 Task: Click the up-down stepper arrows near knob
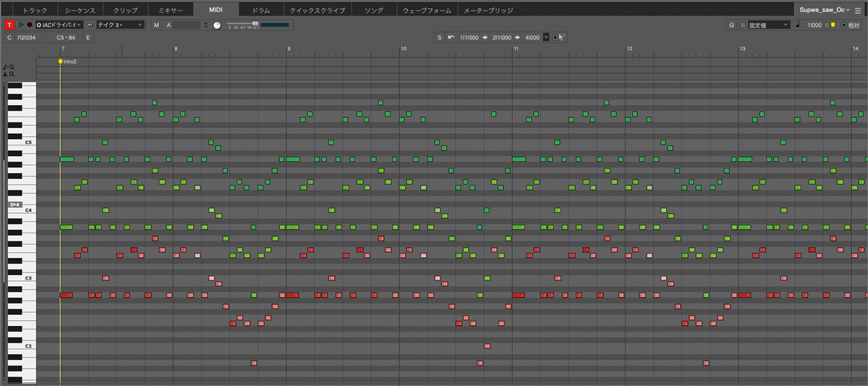205,25
